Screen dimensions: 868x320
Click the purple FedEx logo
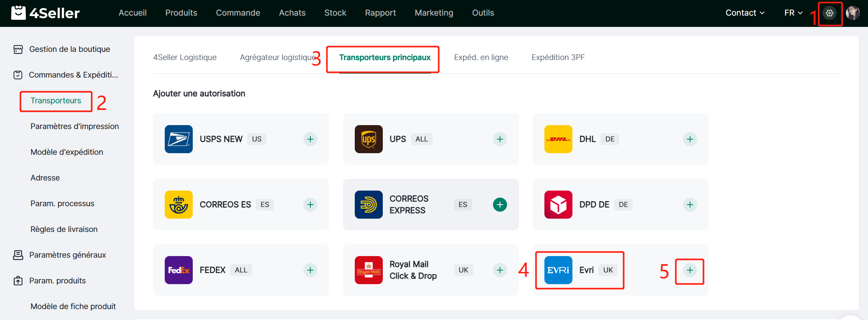[179, 270]
